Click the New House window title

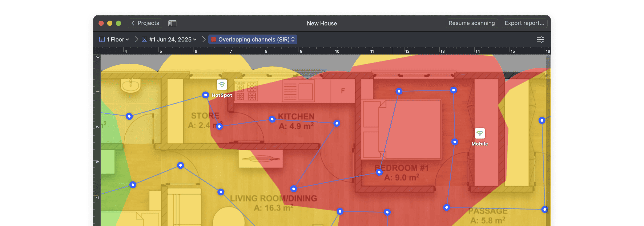click(x=322, y=23)
